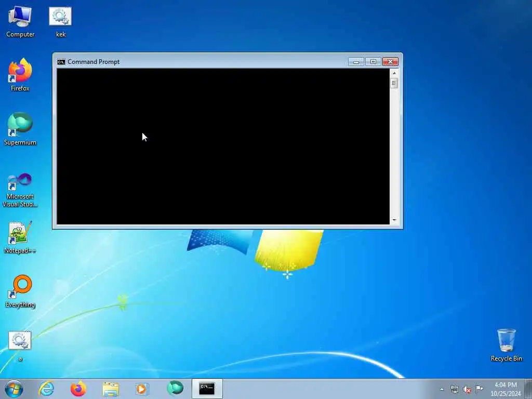This screenshot has width=532, height=399.
Task: Select the Everything search desktop shortcut
Action: (20, 291)
